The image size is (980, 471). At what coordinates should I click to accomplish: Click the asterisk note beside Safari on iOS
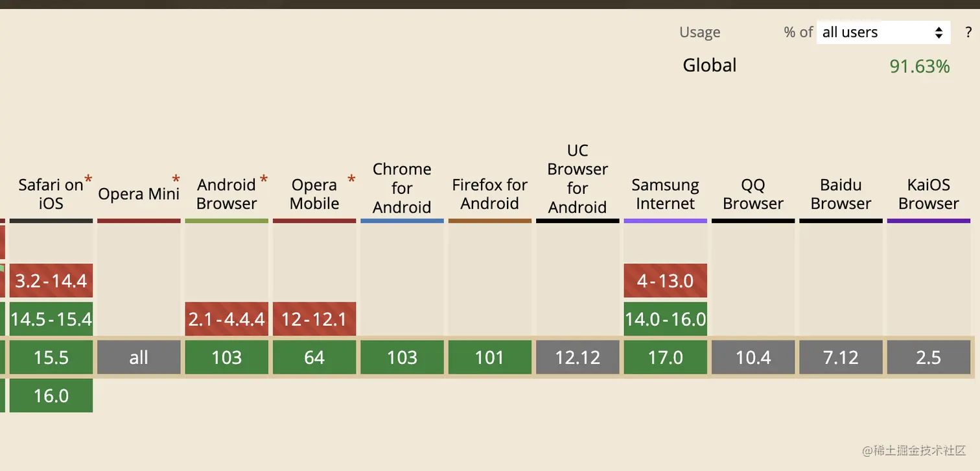click(x=88, y=179)
